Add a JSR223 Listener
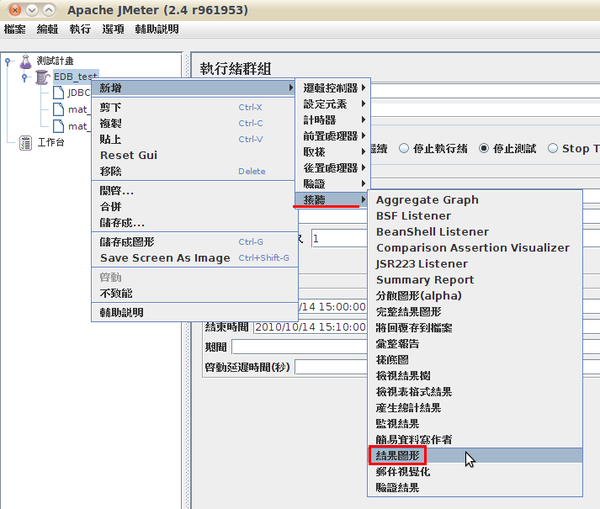Image resolution: width=600 pixels, height=509 pixels. [x=475, y=264]
